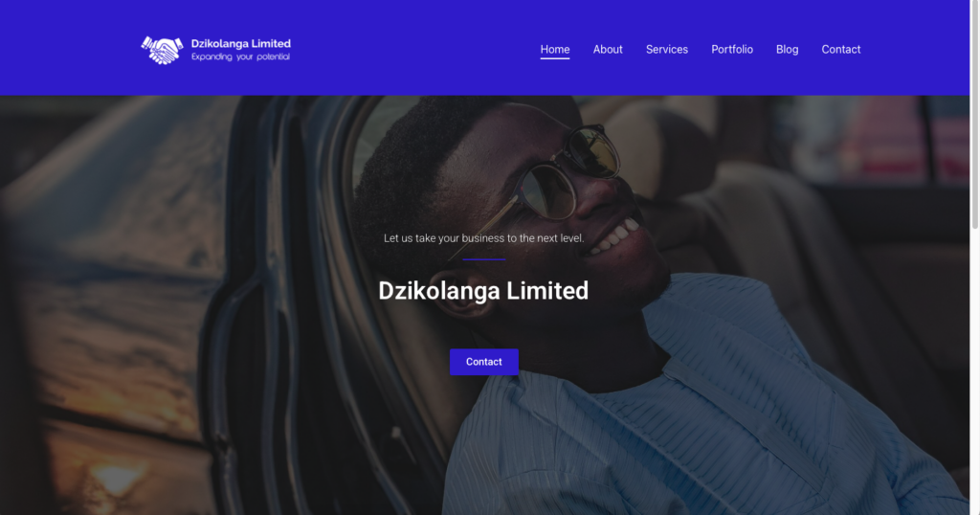Click the Expanding your potential slogan
The width and height of the screenshot is (980, 515).
(x=240, y=56)
